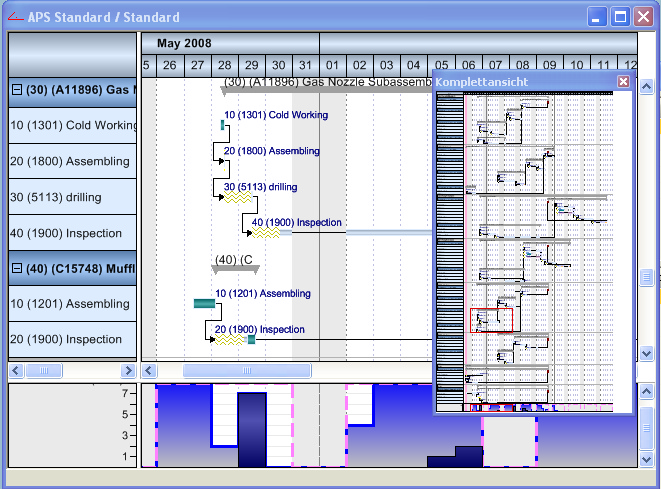Click the tall dark blue histogram bar

tap(252, 430)
